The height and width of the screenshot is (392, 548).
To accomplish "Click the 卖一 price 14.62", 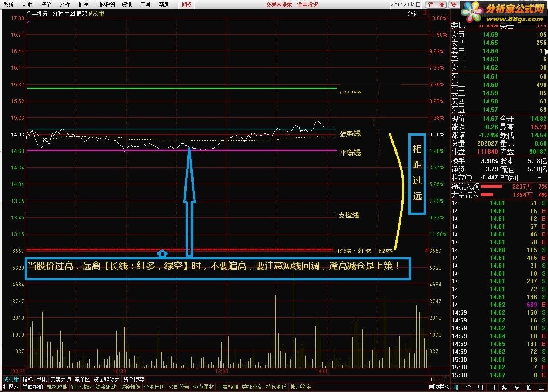I will [490, 68].
